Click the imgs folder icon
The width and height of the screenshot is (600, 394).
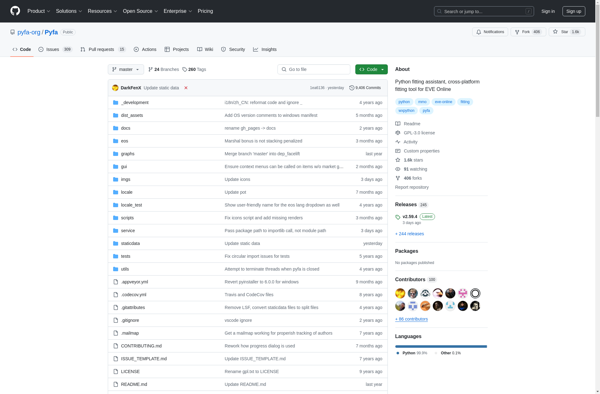pos(116,179)
